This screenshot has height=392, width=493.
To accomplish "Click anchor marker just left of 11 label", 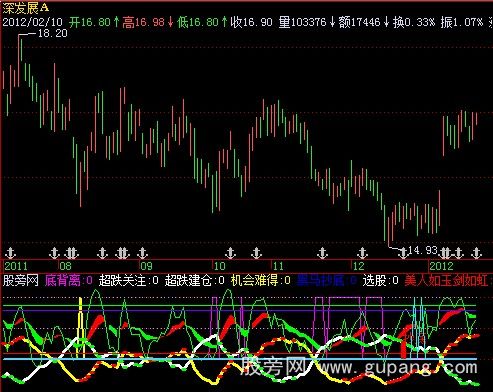I will (256, 253).
